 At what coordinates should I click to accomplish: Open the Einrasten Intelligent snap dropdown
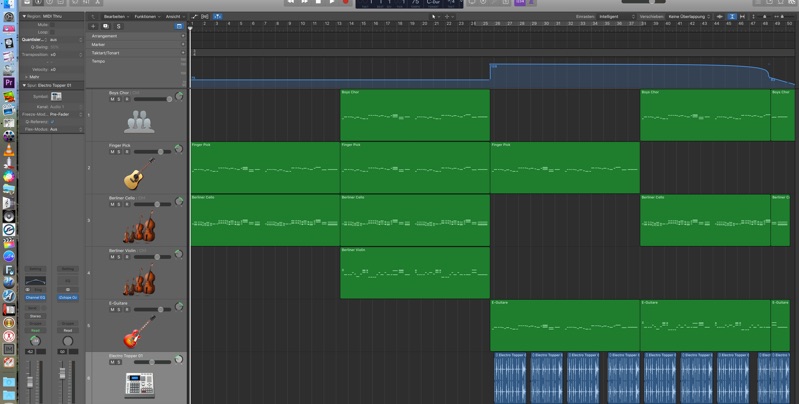coord(616,17)
